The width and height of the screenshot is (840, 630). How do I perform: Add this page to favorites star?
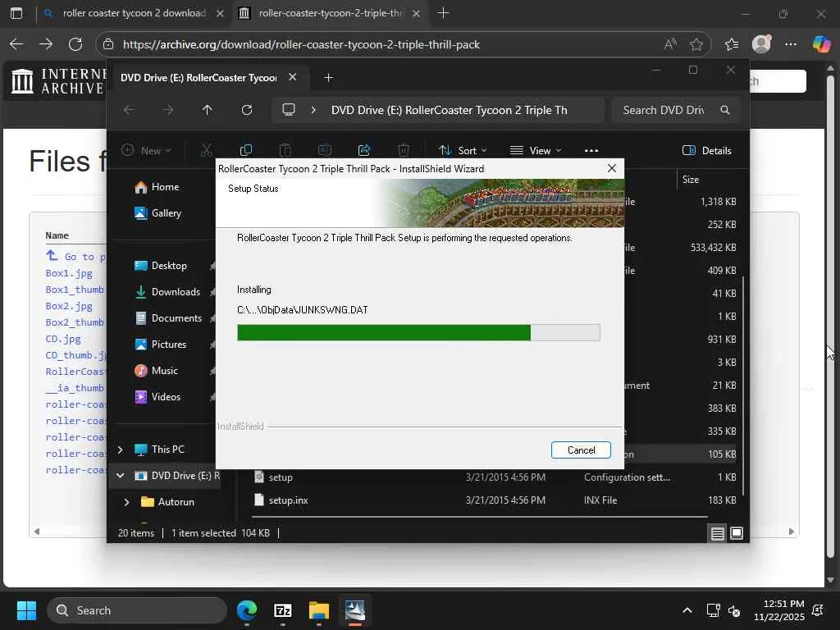click(696, 44)
